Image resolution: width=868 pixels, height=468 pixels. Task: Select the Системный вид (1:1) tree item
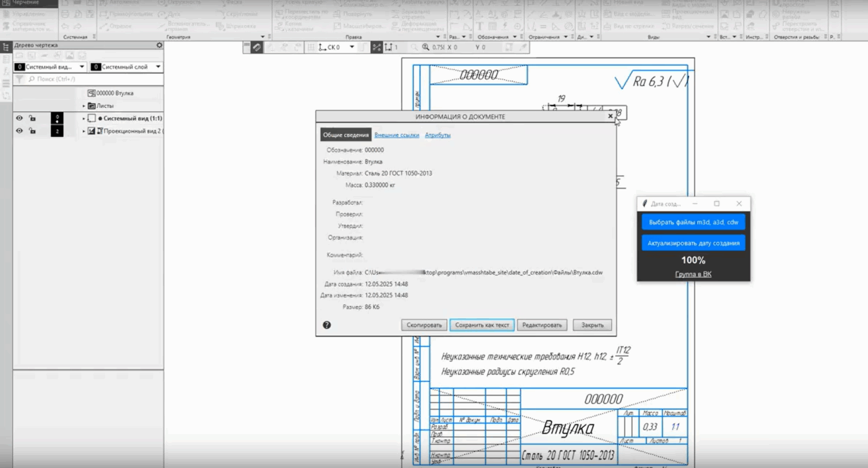coord(133,118)
